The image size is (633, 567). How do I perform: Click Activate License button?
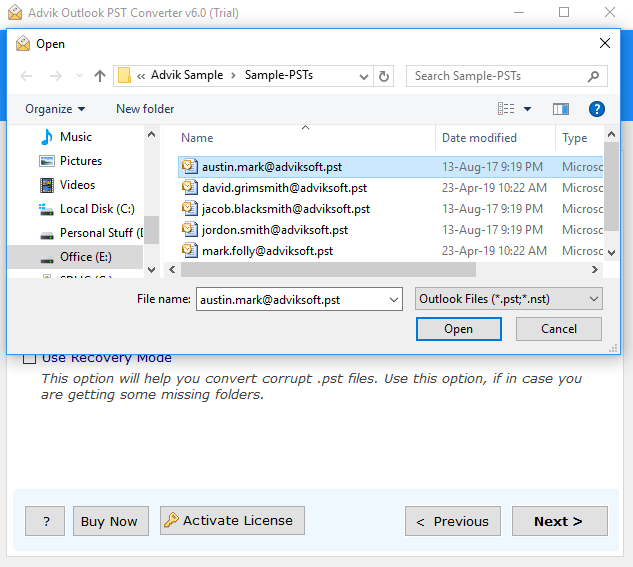232,521
